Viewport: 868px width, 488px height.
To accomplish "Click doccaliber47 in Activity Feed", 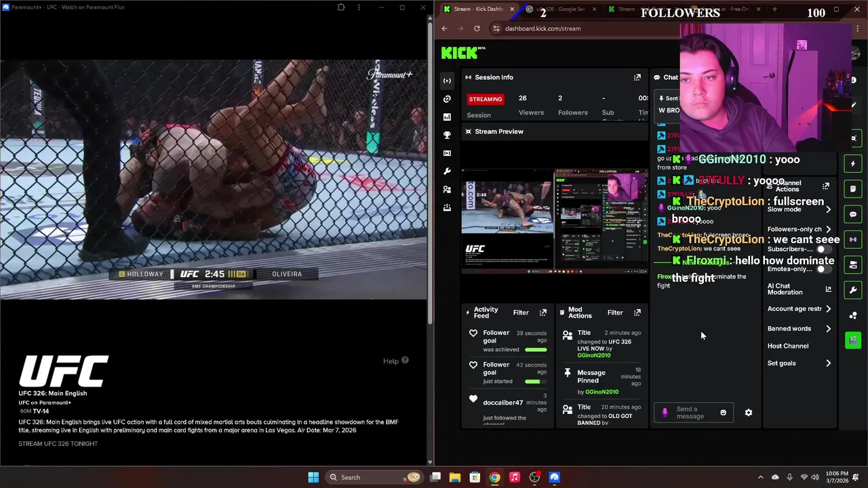I will (x=503, y=403).
